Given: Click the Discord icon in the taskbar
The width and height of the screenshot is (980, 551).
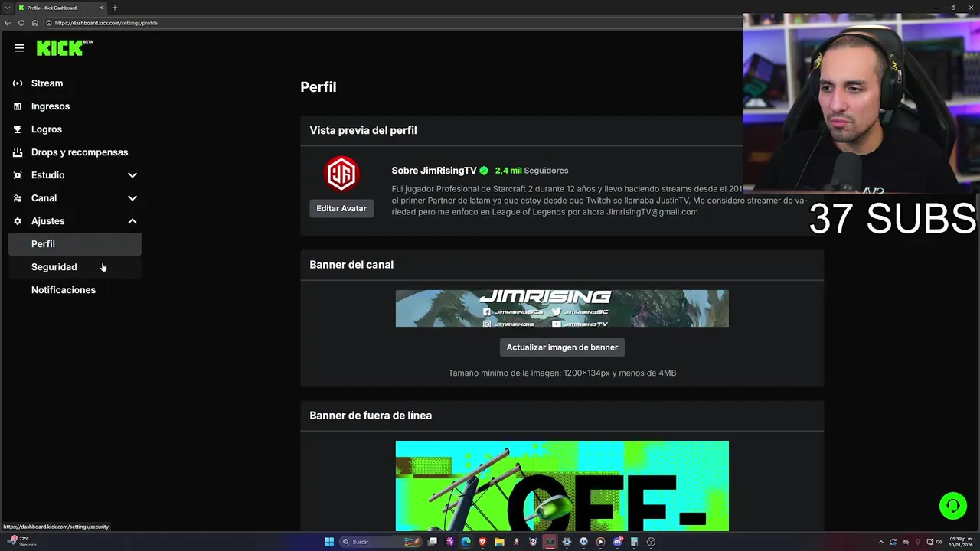Looking at the screenshot, I should 617,542.
